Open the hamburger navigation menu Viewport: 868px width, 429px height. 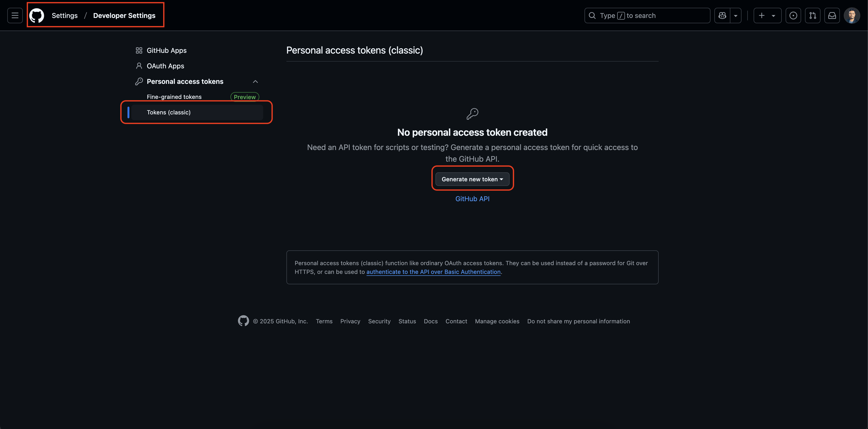(15, 16)
